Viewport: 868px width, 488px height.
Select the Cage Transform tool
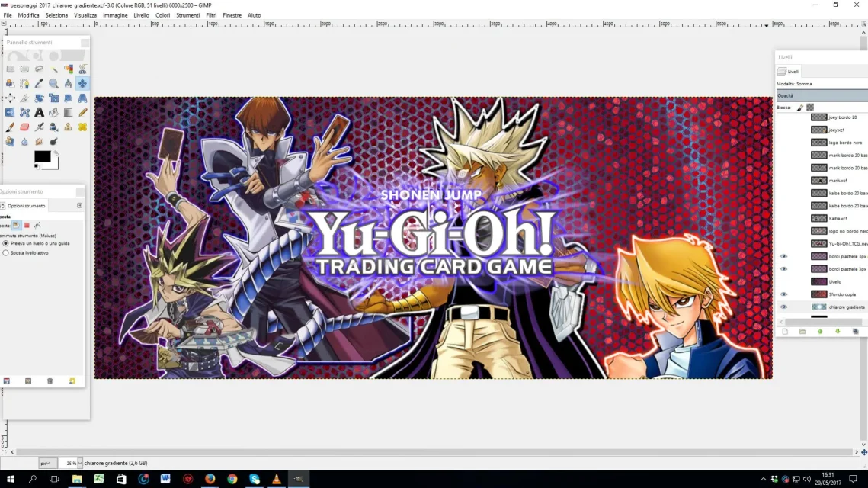coord(25,112)
